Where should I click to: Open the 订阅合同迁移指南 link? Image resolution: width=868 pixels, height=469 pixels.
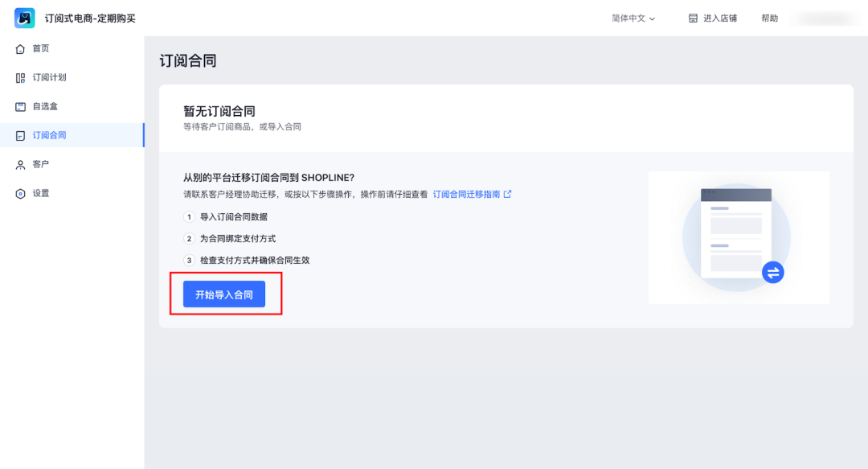(x=466, y=194)
